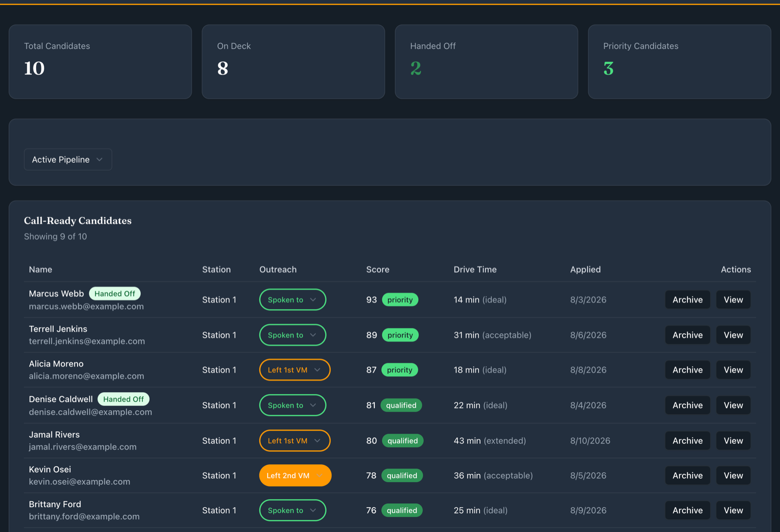Click the Applied column header
780x532 pixels.
point(585,269)
